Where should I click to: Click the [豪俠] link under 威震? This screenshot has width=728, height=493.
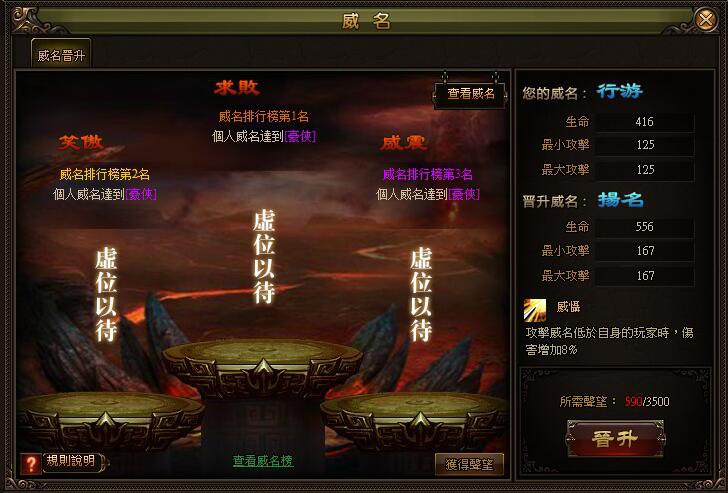click(463, 194)
